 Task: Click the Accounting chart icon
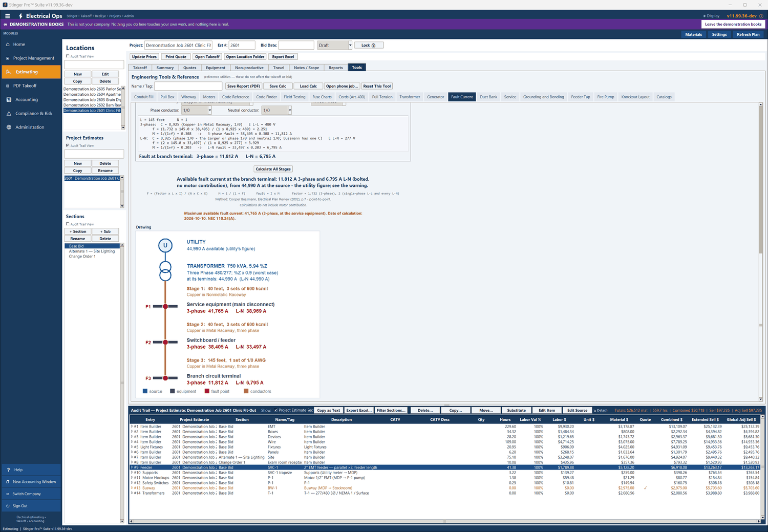tap(9, 100)
